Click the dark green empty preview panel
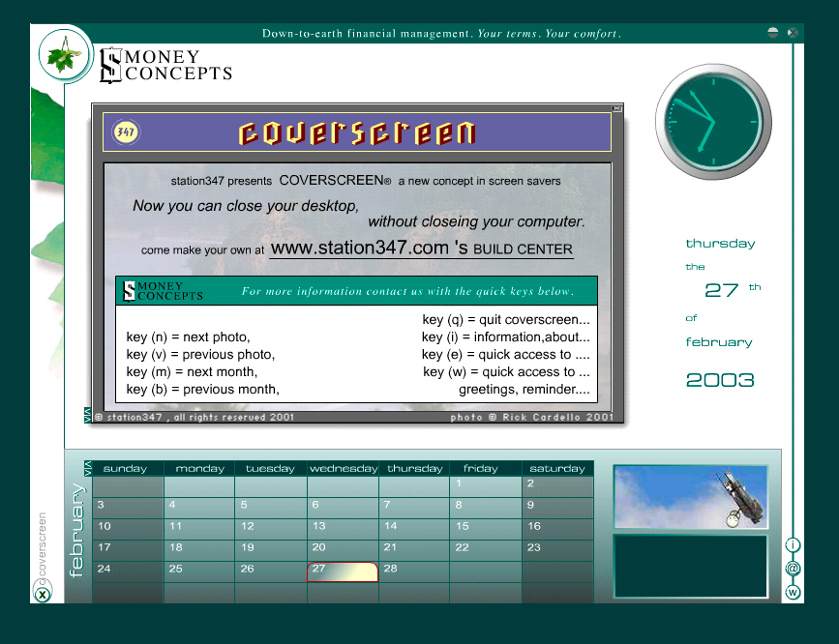 pos(690,567)
